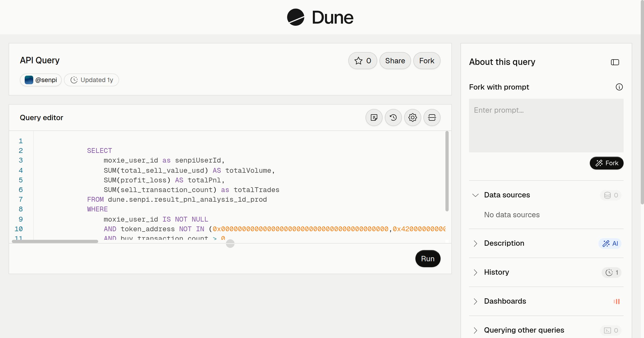Viewport: 644px width, 338px height.
Task: Click the editor resize handle circle
Action: (230, 244)
